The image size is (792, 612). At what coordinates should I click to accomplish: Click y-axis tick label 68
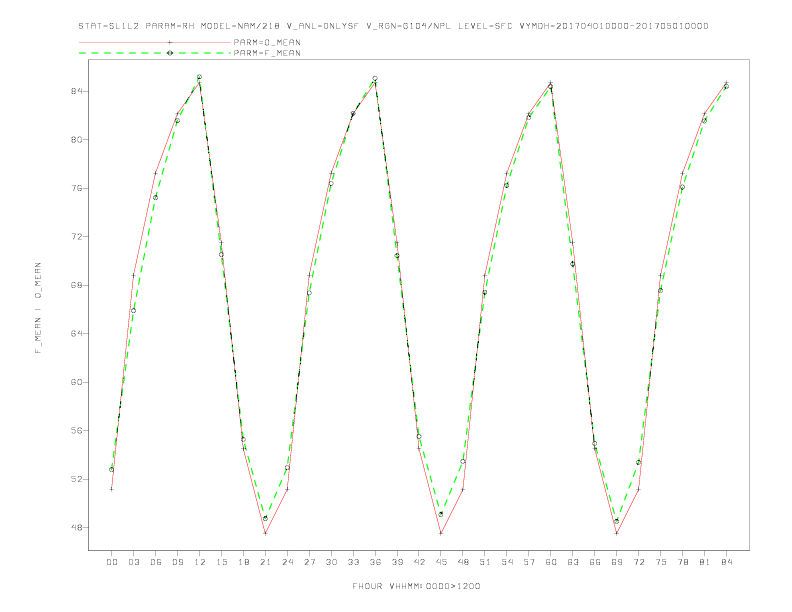coord(76,285)
